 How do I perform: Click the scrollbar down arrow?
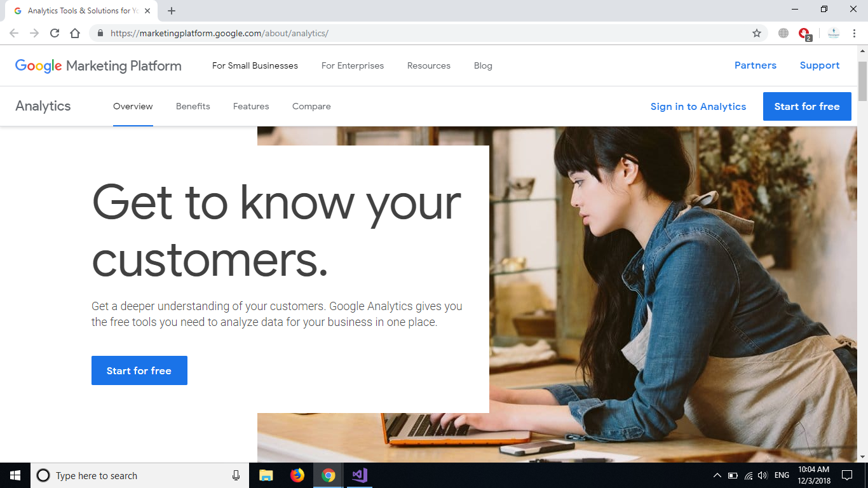[x=862, y=457]
